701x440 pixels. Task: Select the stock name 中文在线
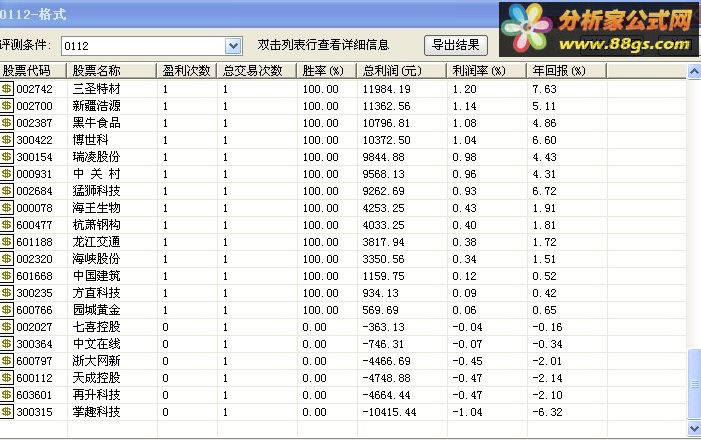97,343
